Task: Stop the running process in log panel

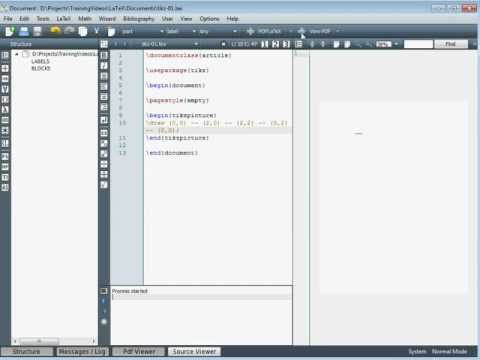Action: [x=104, y=322]
